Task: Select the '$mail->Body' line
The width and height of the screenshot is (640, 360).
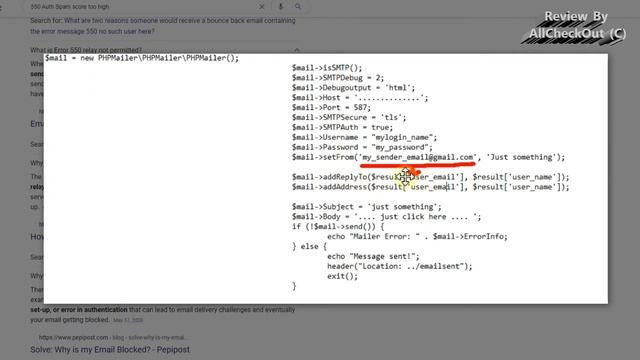Action: click(x=387, y=217)
